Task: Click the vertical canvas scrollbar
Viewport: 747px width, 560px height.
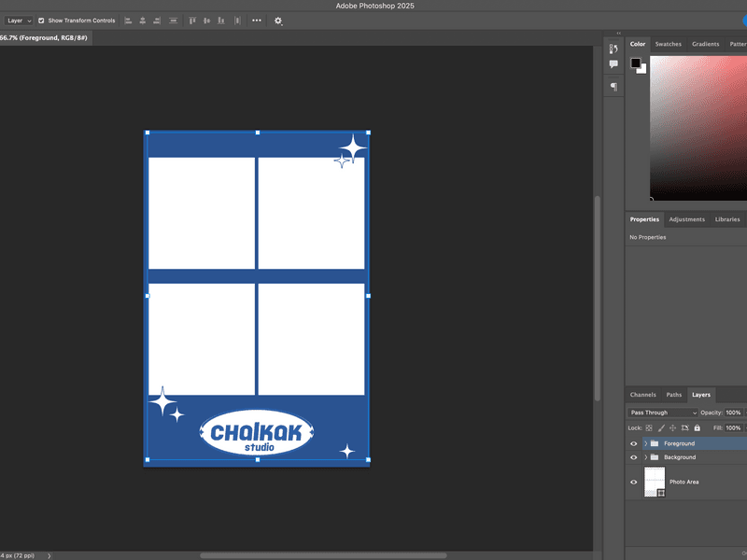Action: (598, 299)
